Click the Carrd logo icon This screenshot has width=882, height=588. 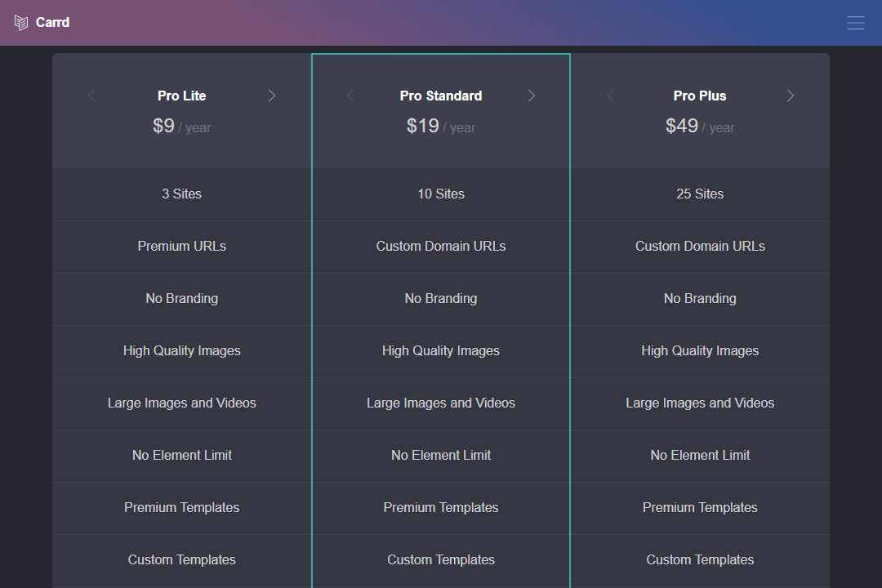coord(21,23)
